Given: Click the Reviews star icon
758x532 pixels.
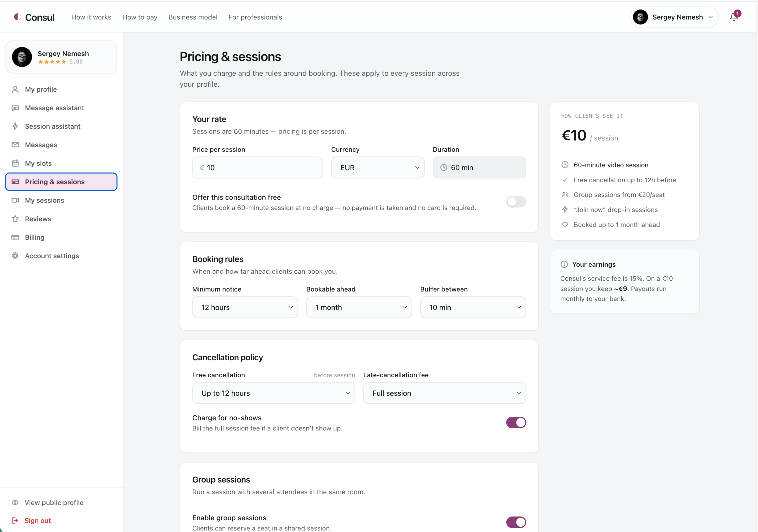Looking at the screenshot, I should click(x=15, y=219).
